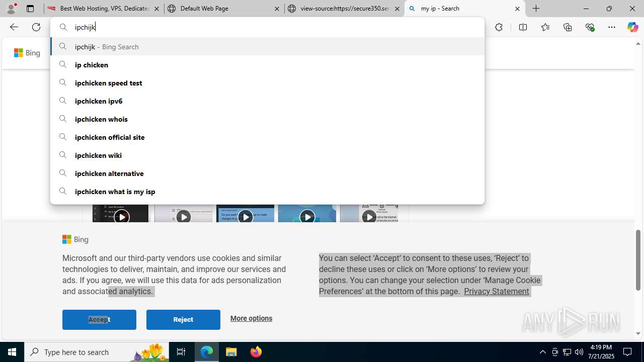The height and width of the screenshot is (362, 644).
Task: Pick suggestion 'ipchicken whois'
Action: (267, 119)
